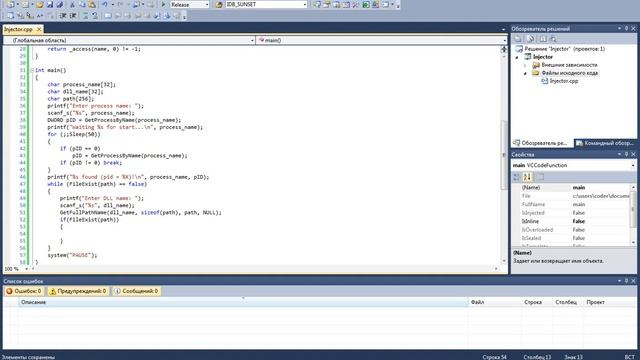Click the Add New Item toolbar icon
This screenshot has width=640, height=360.
(25, 4)
